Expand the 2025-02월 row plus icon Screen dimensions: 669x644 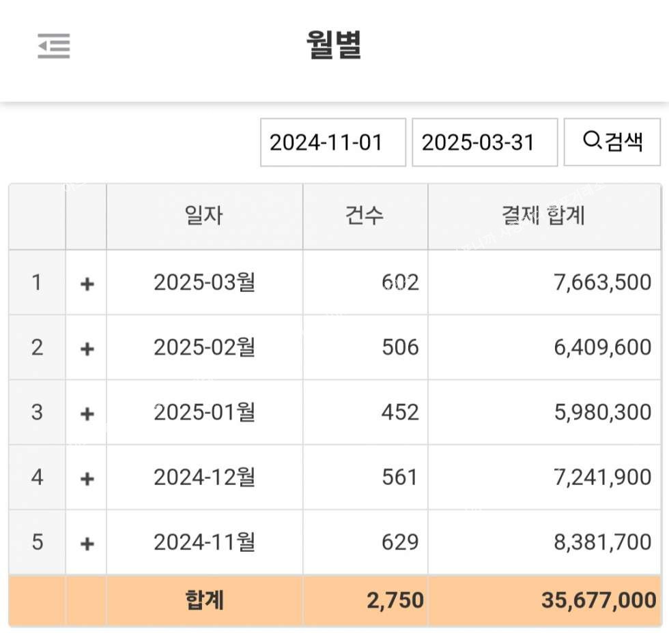point(87,349)
